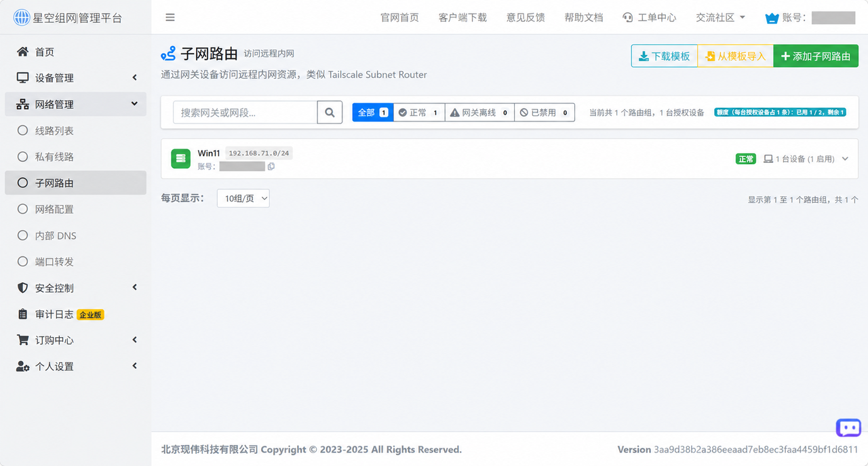Filter routes by 已禁用 status
Viewport: 868px width, 466px height.
pos(545,113)
